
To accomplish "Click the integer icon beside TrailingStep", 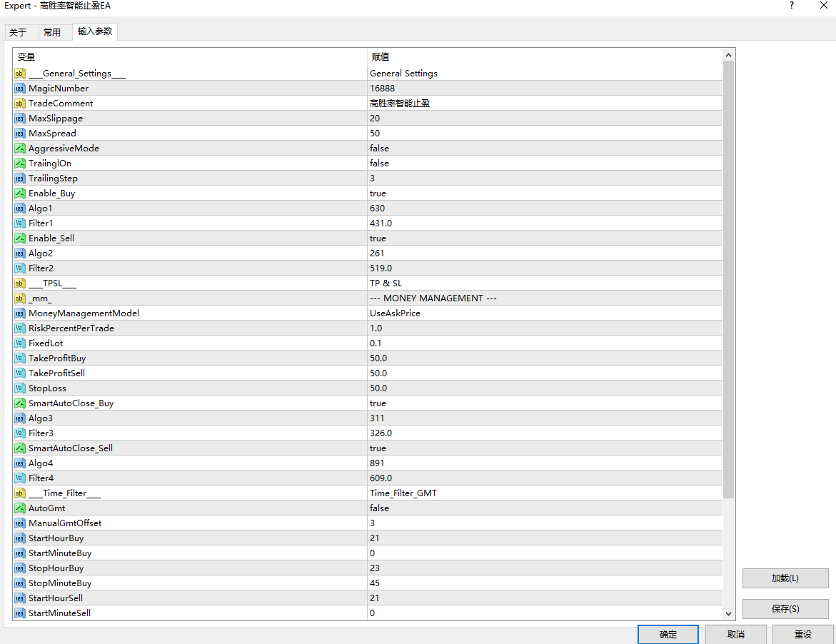I will coord(20,178).
